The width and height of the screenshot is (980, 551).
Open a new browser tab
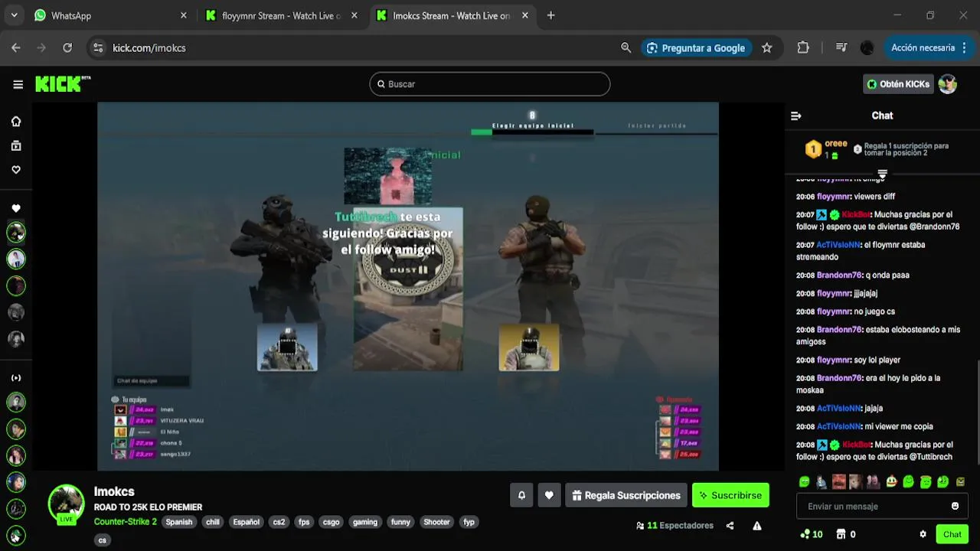pos(550,15)
